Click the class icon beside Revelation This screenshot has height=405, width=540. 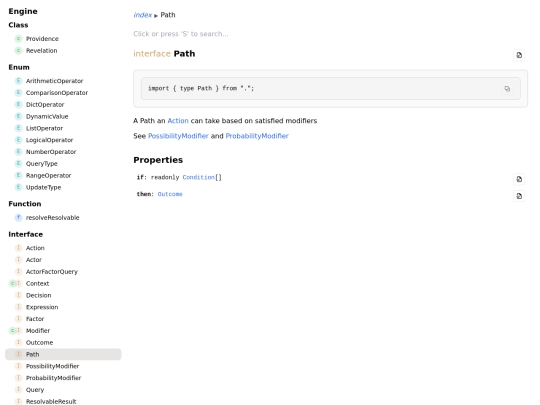coord(19,51)
